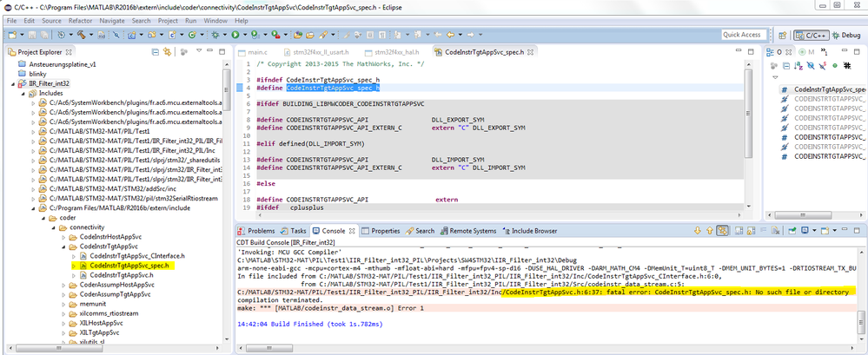Click the Open Perspective icon
This screenshot has height=355, width=868.
coord(782,35)
